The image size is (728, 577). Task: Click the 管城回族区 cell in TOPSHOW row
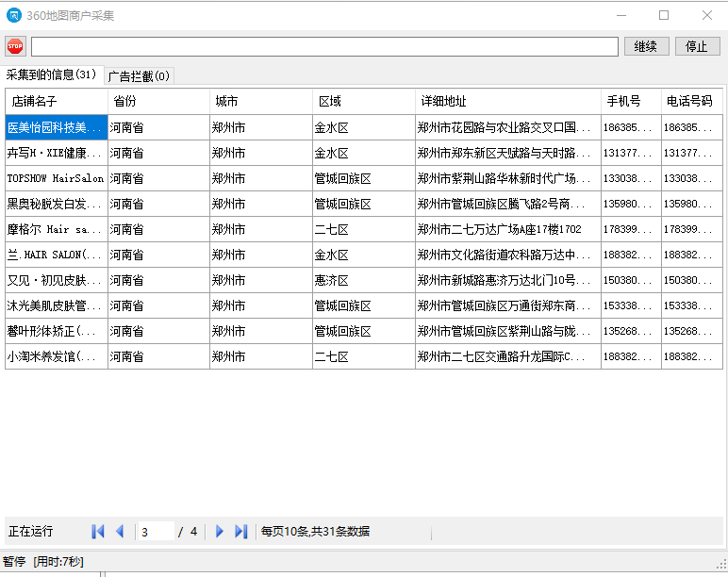(364, 179)
